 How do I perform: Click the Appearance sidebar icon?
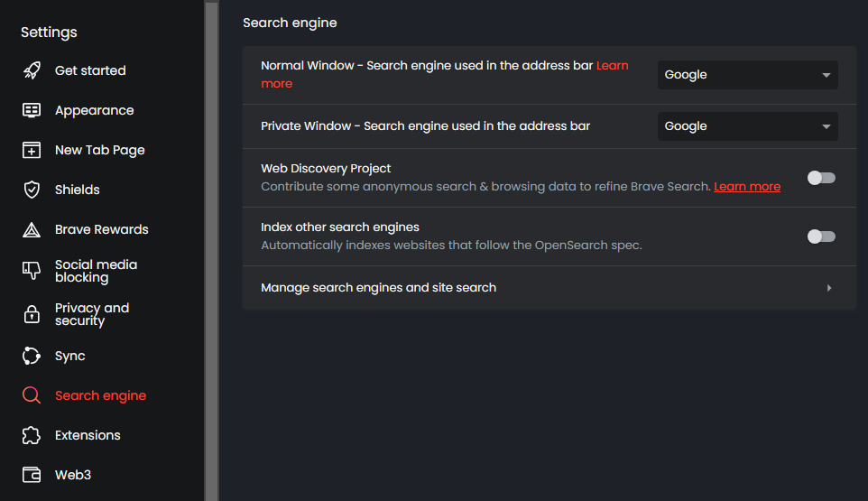click(32, 110)
